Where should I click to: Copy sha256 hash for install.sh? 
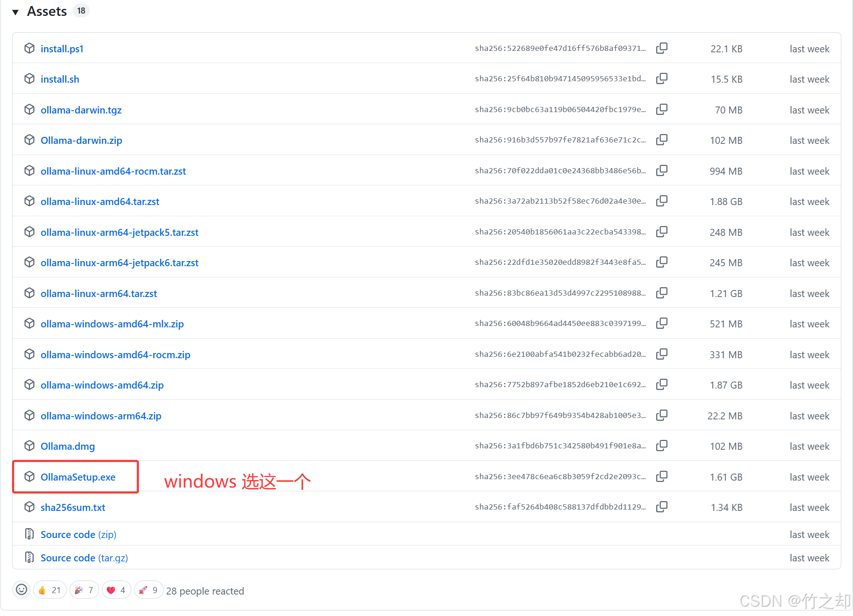(x=662, y=78)
